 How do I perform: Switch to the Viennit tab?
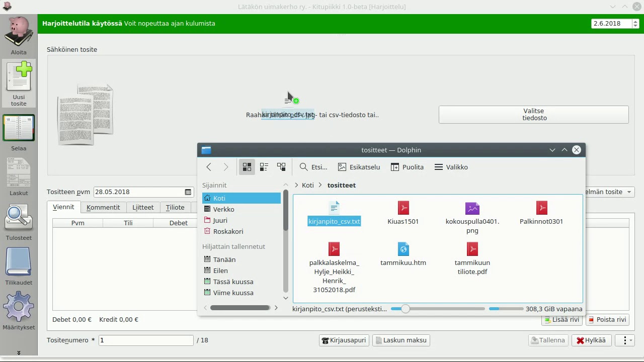63,207
